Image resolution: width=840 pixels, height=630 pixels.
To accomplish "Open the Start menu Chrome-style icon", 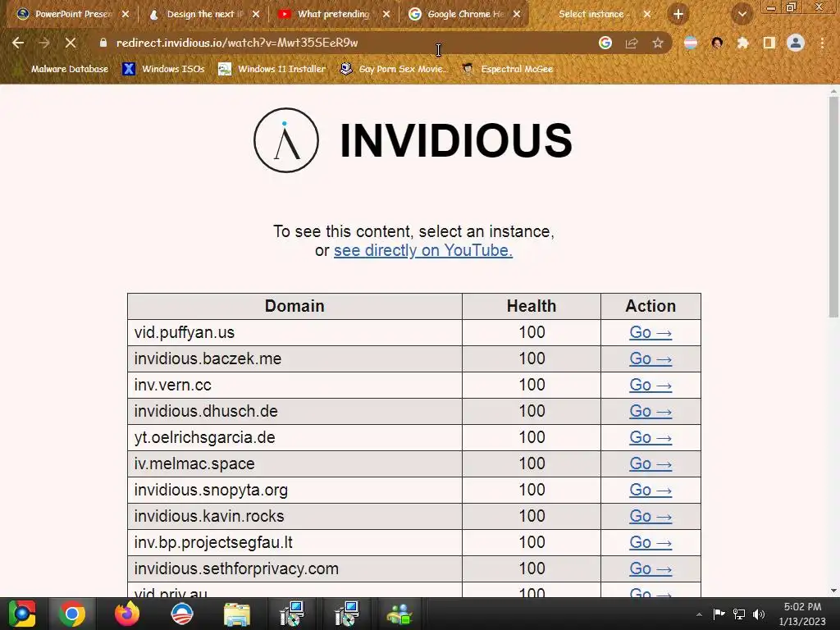I will (22, 614).
